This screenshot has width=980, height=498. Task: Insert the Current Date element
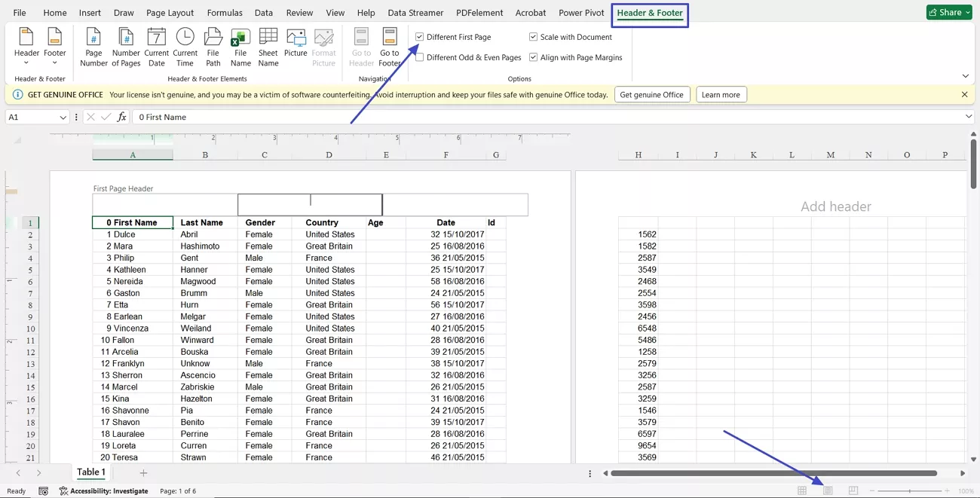[x=156, y=47]
